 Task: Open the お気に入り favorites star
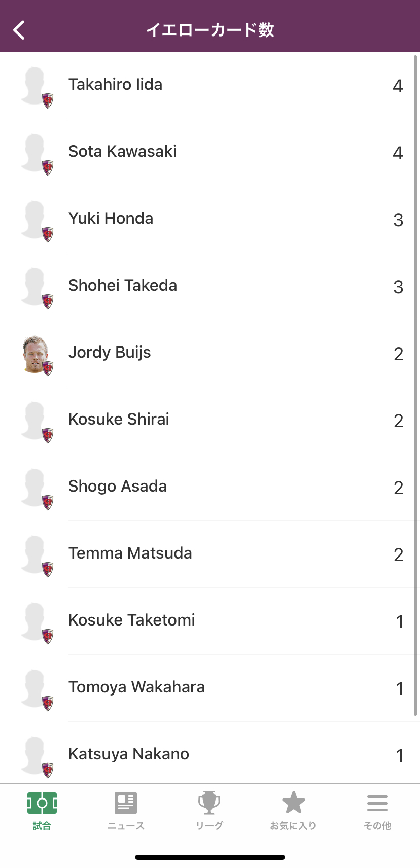pos(293,811)
